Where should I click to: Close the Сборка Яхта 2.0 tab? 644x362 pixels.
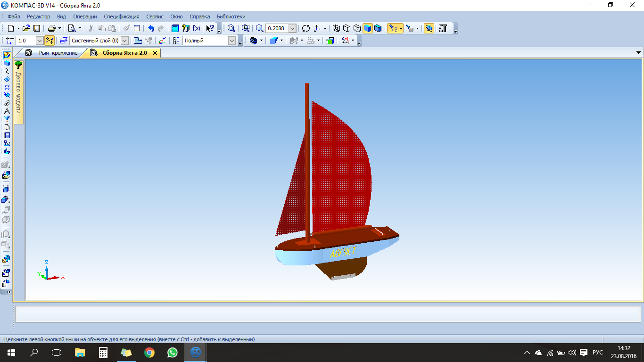pos(155,53)
